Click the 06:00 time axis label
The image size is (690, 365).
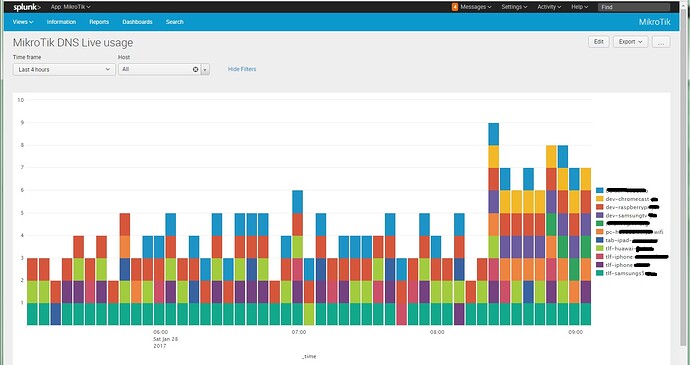(x=160, y=332)
